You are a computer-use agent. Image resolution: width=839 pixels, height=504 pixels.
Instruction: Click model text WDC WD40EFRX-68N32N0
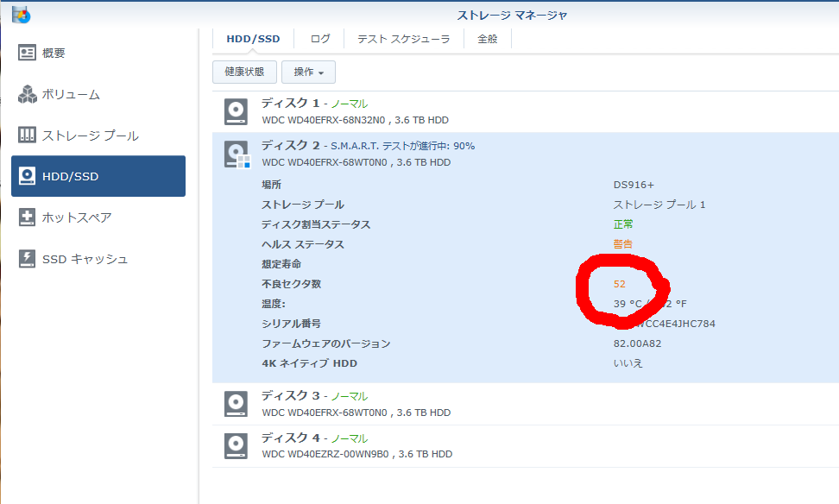point(323,120)
